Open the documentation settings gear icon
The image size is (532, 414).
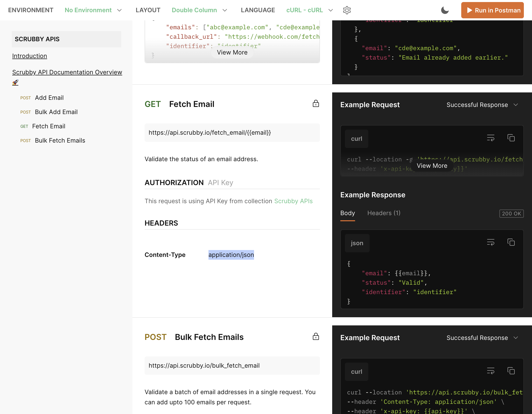(347, 10)
